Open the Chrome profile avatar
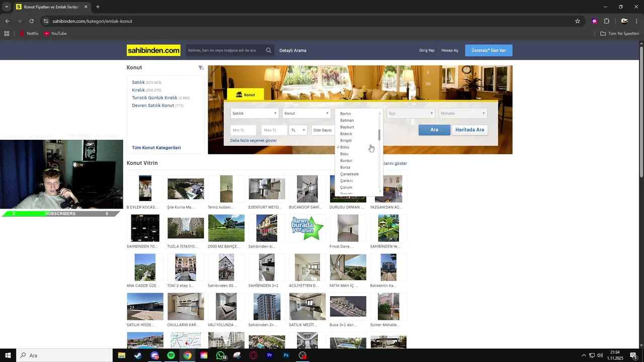 pos(624,21)
